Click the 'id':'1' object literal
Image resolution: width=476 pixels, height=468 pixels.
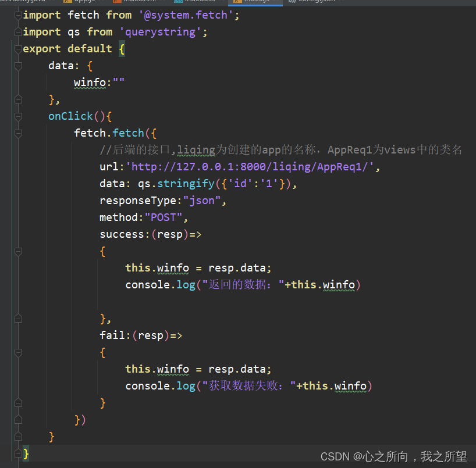pos(253,184)
